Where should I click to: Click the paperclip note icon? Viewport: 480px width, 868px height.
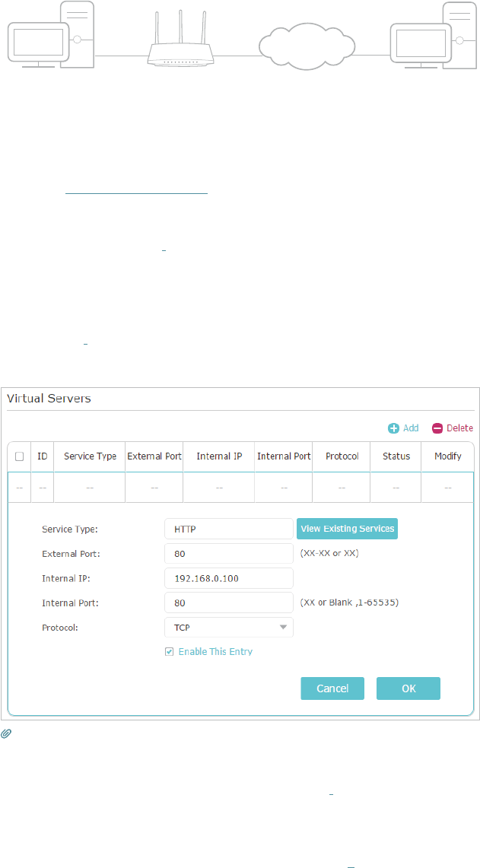tap(8, 733)
